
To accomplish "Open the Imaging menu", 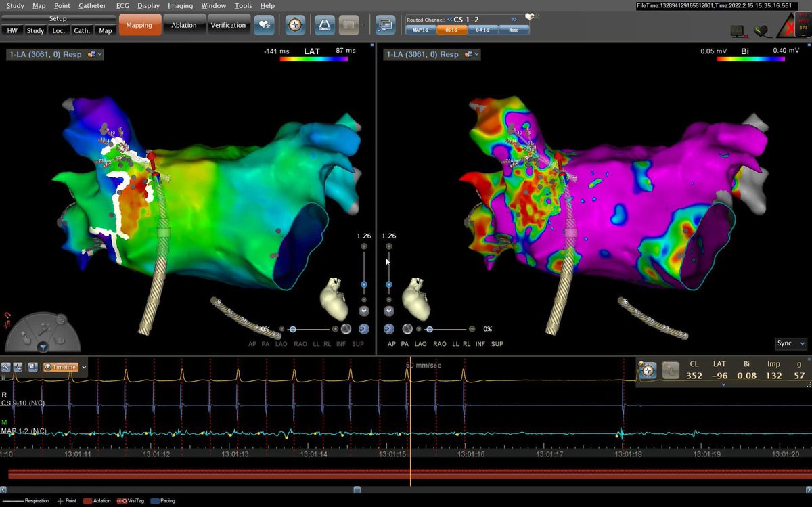I will [x=181, y=5].
